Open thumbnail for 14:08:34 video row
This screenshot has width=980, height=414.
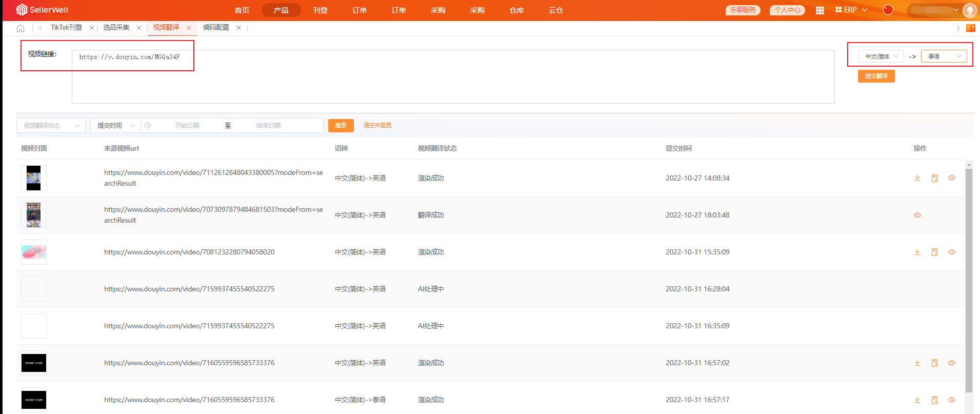[x=34, y=178]
